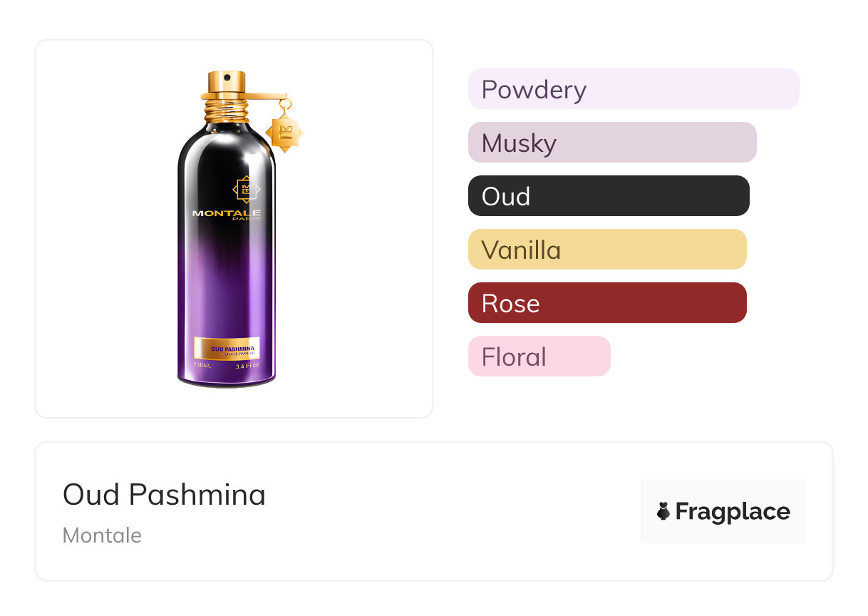Screen dimensions: 868x616
Task: Open the Oud Pashmina title link
Action: (x=164, y=495)
